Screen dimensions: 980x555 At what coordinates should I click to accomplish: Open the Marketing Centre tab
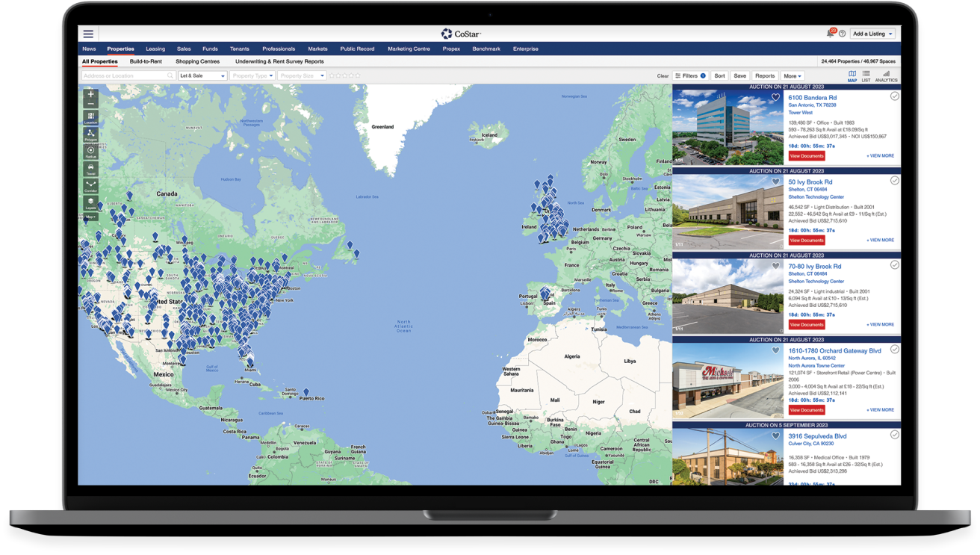tap(409, 49)
